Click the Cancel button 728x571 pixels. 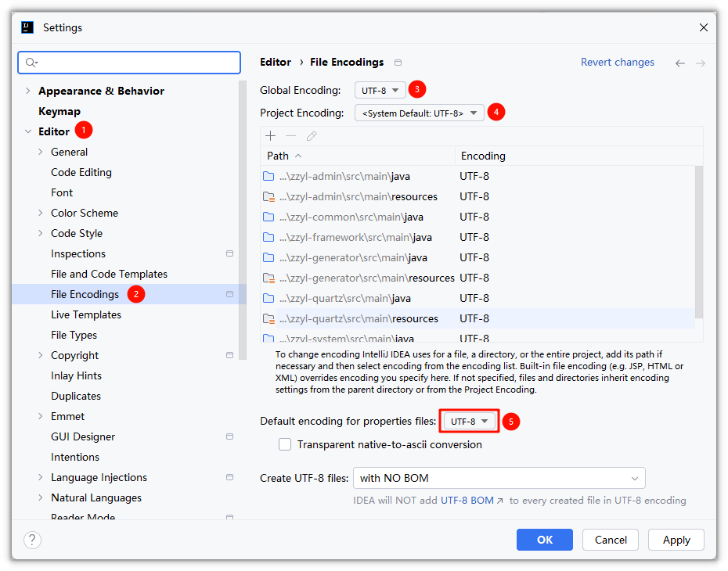pos(611,540)
